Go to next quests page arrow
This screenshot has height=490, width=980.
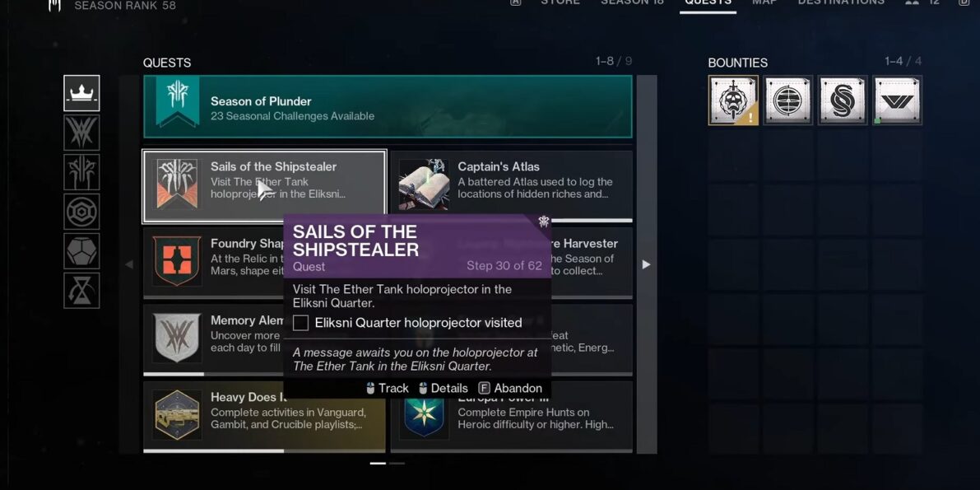coord(646,264)
